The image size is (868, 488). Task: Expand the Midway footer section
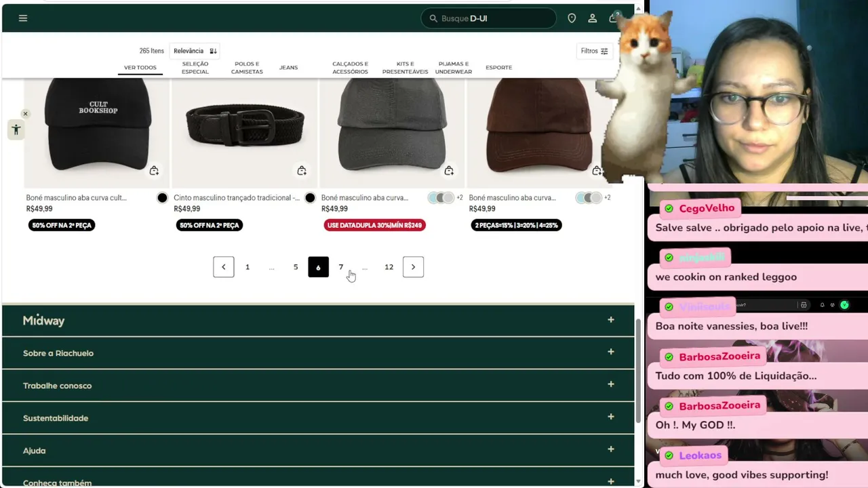[318, 320]
